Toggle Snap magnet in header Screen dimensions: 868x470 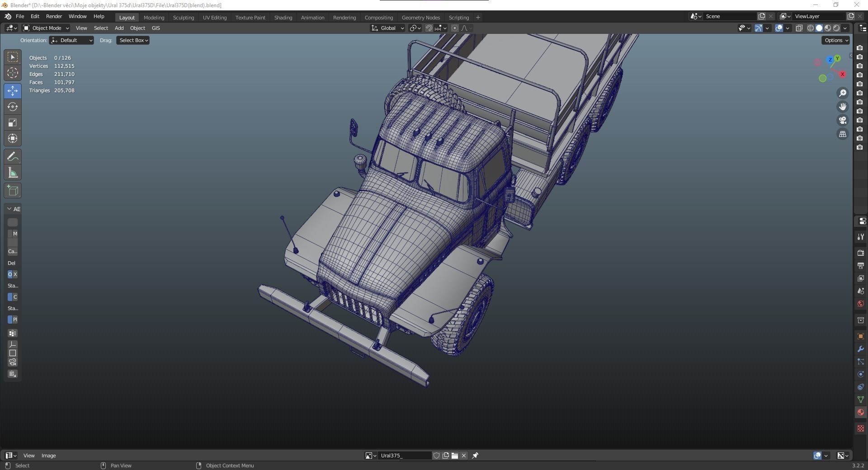tap(429, 28)
